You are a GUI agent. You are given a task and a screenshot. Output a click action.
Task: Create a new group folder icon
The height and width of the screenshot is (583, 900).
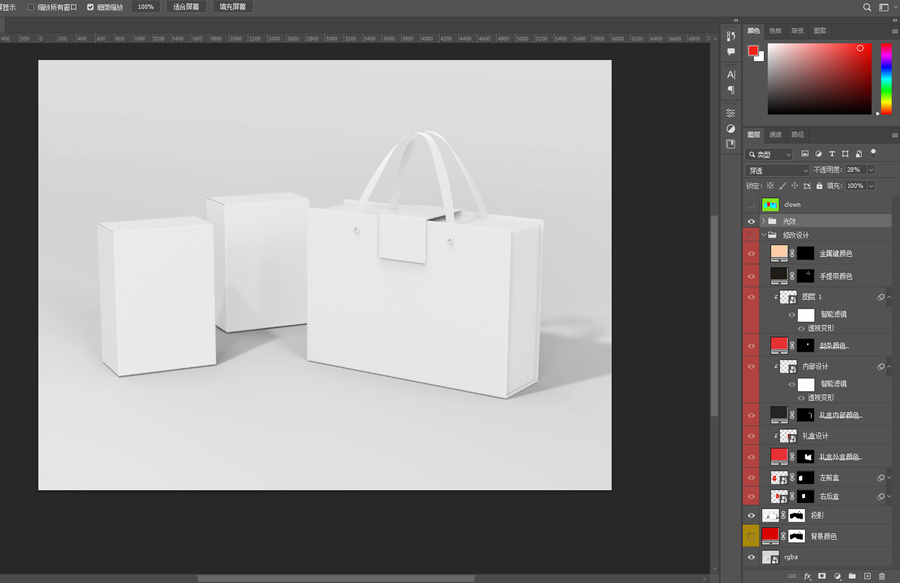(852, 576)
